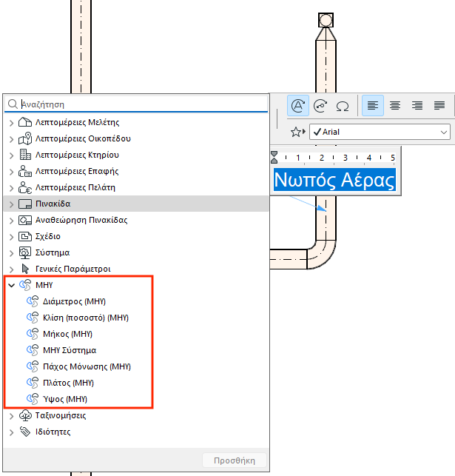Click the Προσθήκη button

click(x=235, y=460)
